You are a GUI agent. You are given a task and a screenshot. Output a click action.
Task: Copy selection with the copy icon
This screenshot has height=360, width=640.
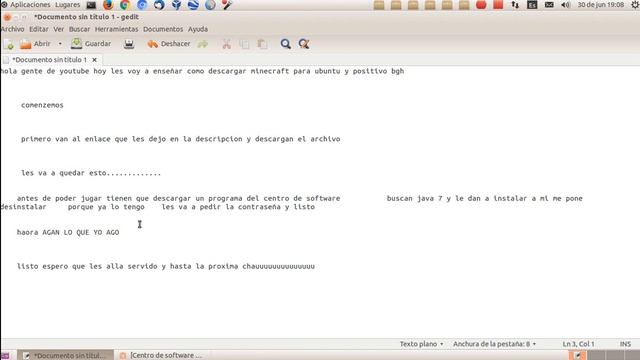244,44
